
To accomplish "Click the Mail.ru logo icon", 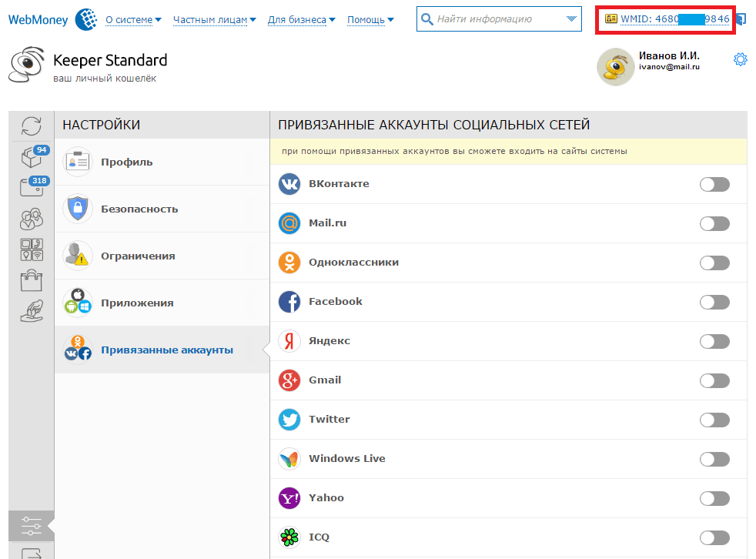I will [289, 223].
